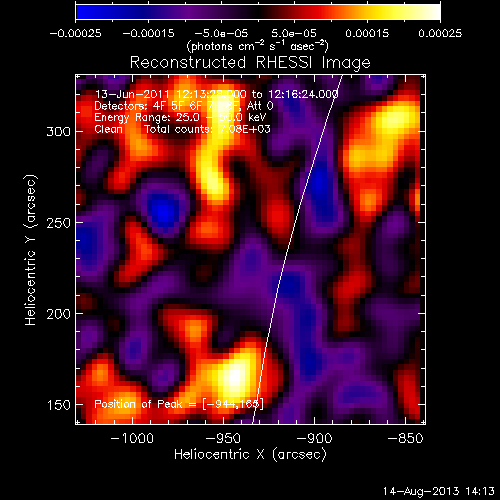Click the -1000 tick label on the X axis
The width and height of the screenshot is (500, 500).
pyautogui.click(x=132, y=438)
